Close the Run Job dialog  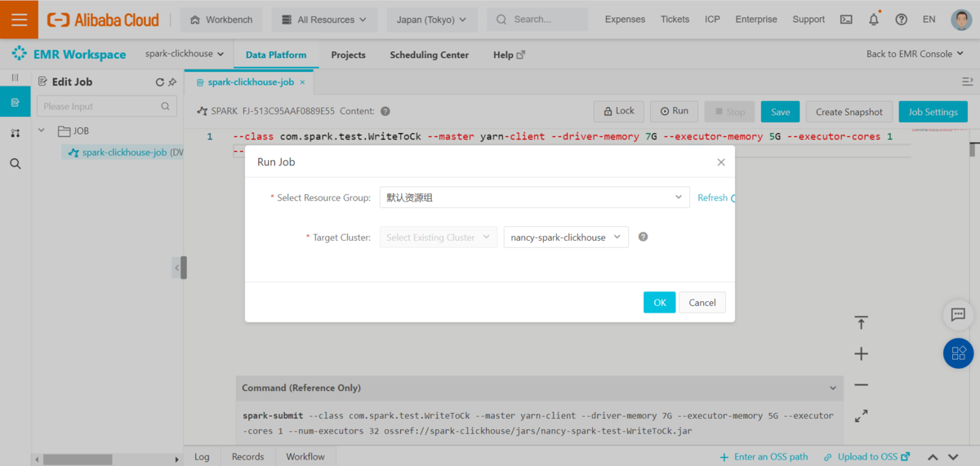click(x=721, y=162)
